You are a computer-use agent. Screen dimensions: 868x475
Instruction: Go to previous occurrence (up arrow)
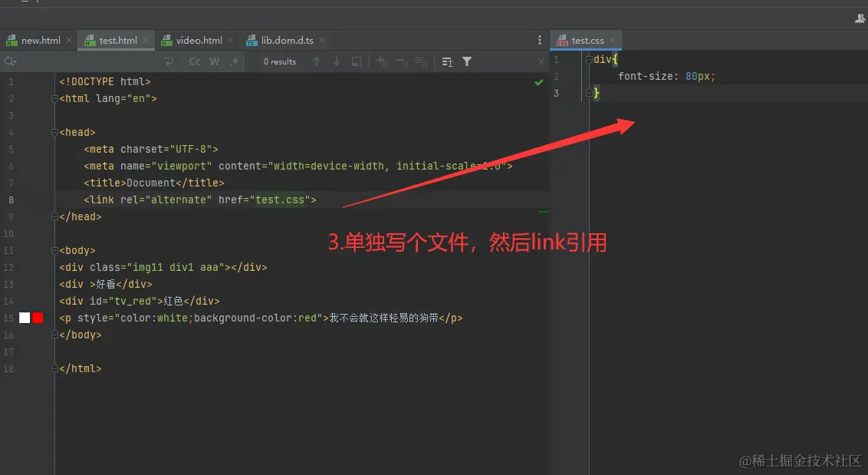tap(317, 61)
